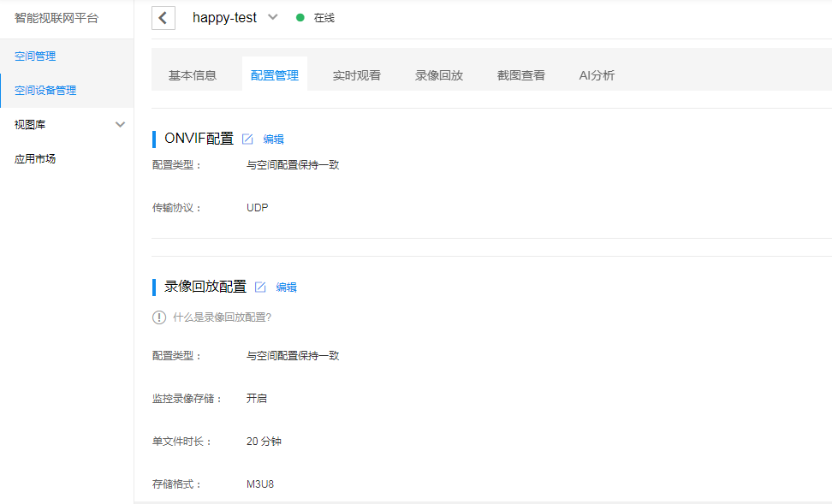Click the 传输协议 label
The width and height of the screenshot is (832, 504).
tap(176, 208)
